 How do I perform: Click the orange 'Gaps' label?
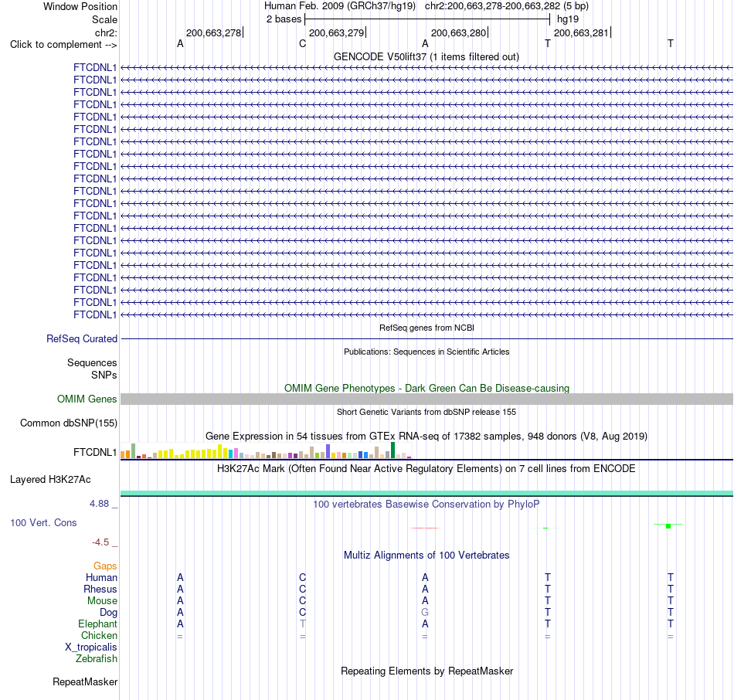[x=105, y=566]
